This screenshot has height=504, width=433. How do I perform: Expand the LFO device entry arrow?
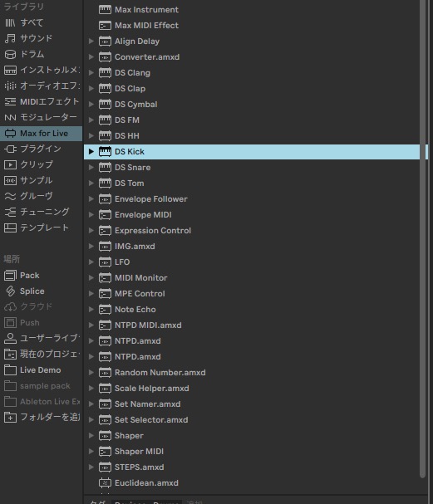point(91,262)
